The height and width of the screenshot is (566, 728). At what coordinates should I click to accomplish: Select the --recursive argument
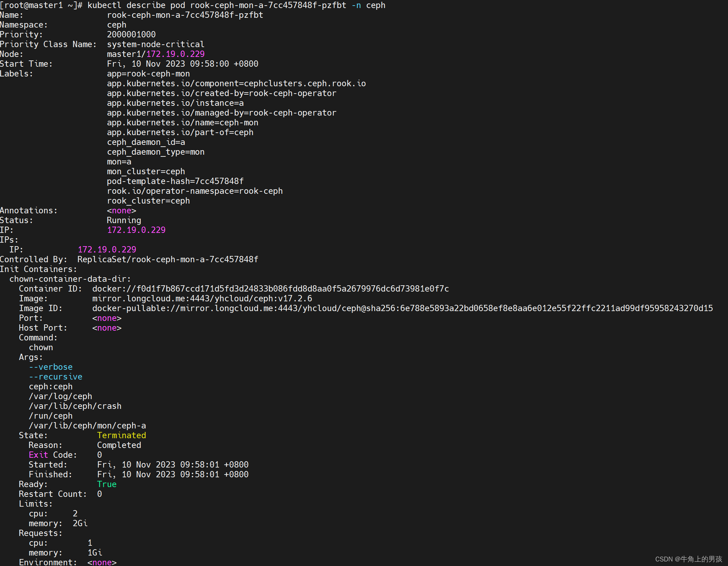point(56,377)
